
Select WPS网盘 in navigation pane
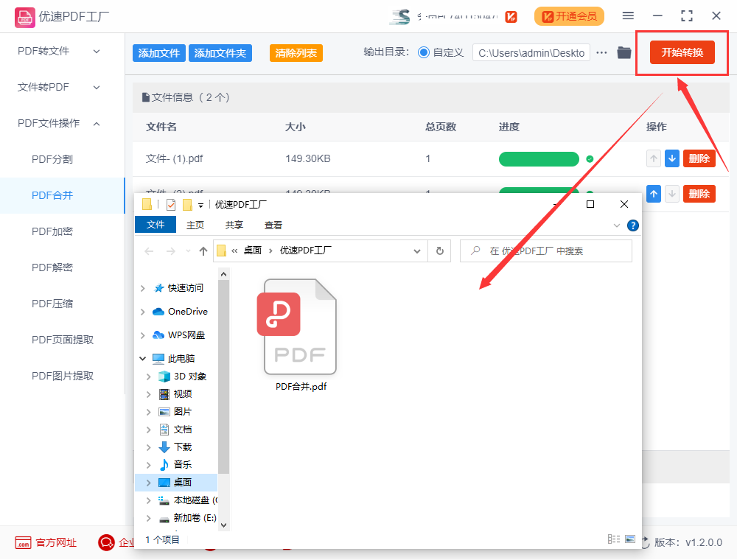(x=179, y=335)
